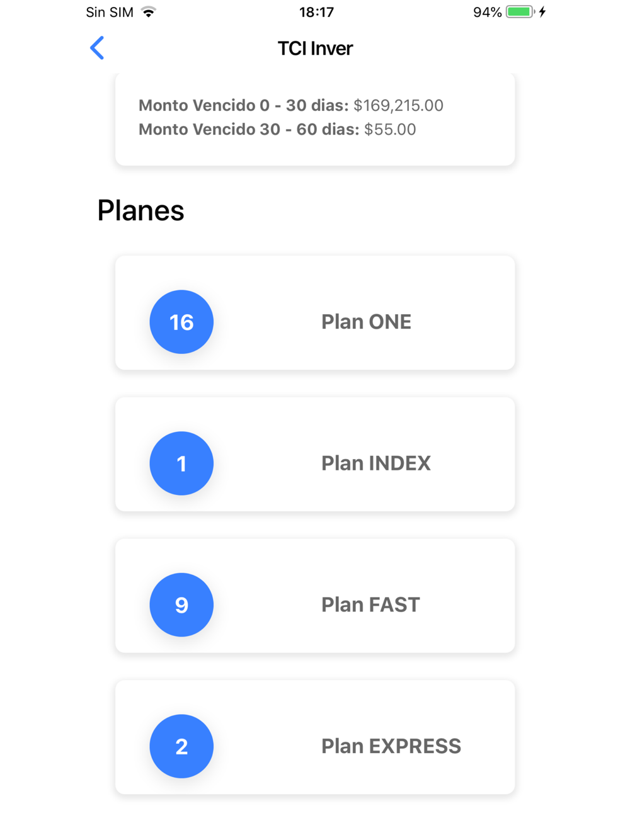Image resolution: width=630 pixels, height=840 pixels.
Task: Select the Plan EXPRESS label
Action: tap(391, 746)
